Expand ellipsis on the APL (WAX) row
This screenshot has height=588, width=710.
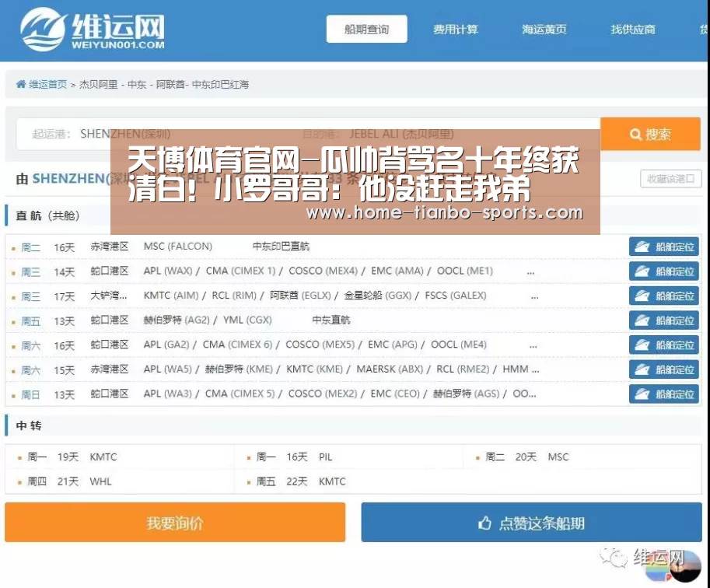click(x=530, y=273)
